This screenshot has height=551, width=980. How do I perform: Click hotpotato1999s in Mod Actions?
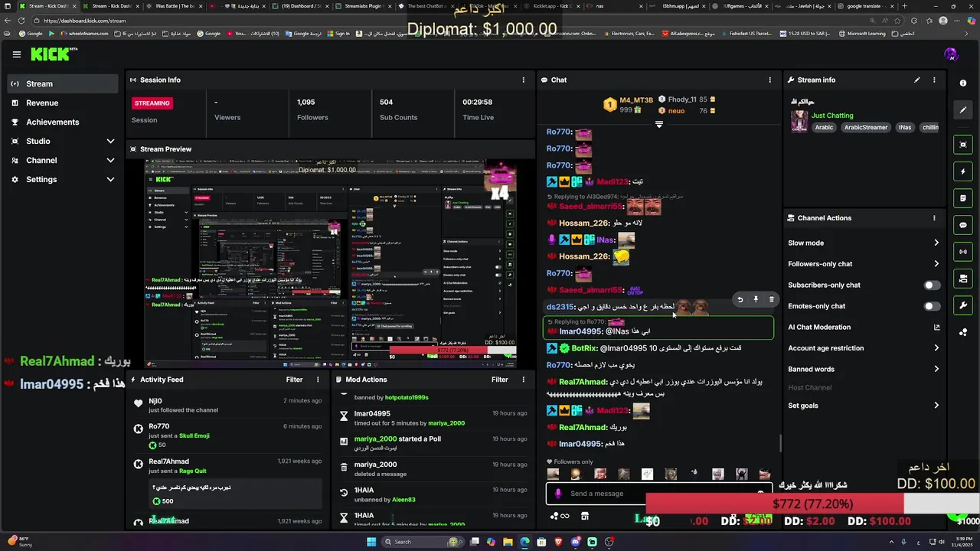click(407, 397)
